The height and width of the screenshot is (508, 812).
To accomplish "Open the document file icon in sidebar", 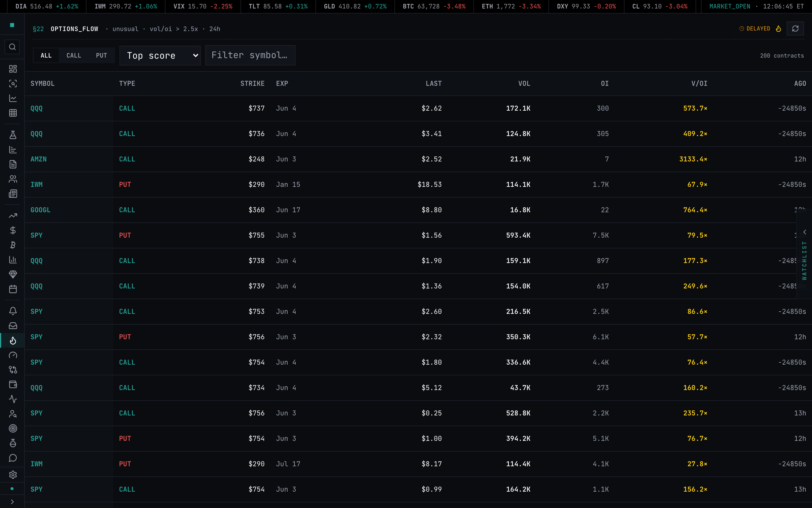I will (x=13, y=164).
